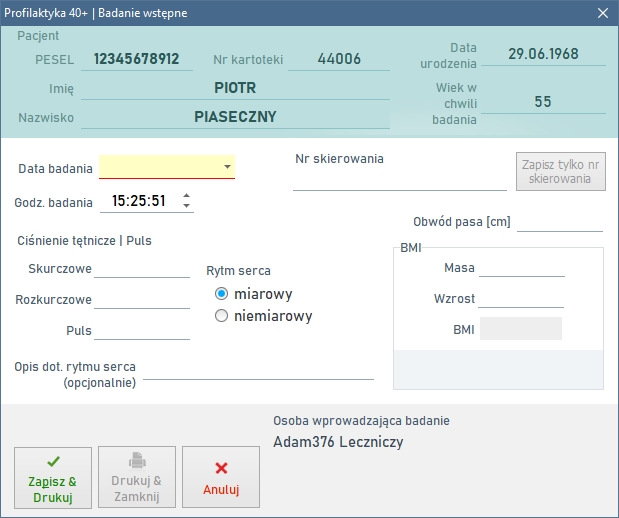Click the Wzrost height field
The width and height of the screenshot is (619, 518).
point(521,298)
